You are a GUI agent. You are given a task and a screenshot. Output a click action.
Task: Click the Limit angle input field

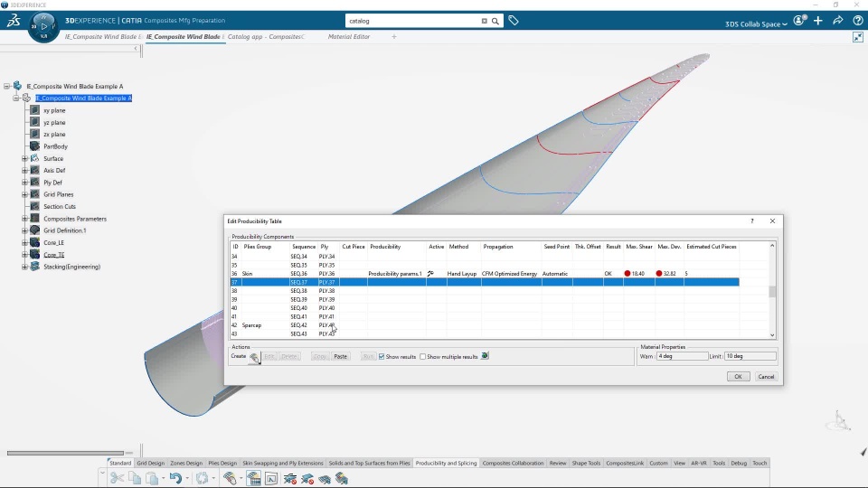point(750,356)
